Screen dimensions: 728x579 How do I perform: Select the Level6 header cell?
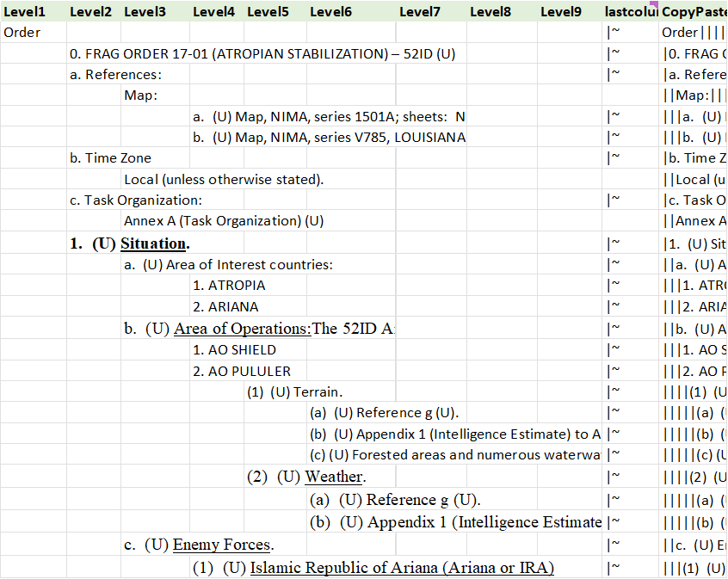[x=351, y=11]
